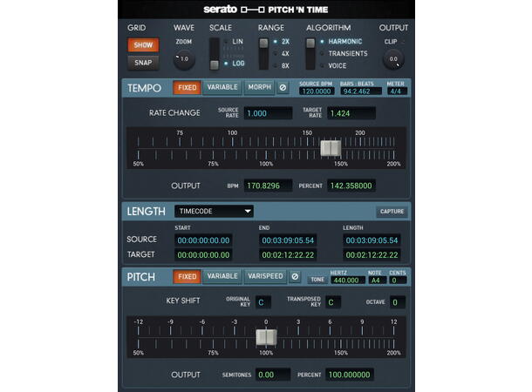Image resolution: width=532 pixels, height=392 pixels.
Task: Select LOG scale option
Action: pos(238,64)
